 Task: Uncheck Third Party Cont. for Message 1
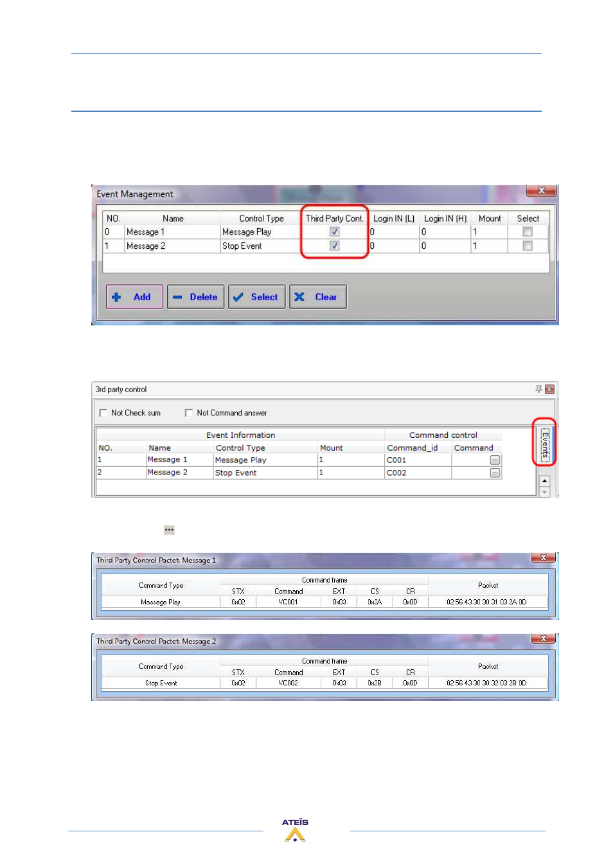(x=335, y=232)
